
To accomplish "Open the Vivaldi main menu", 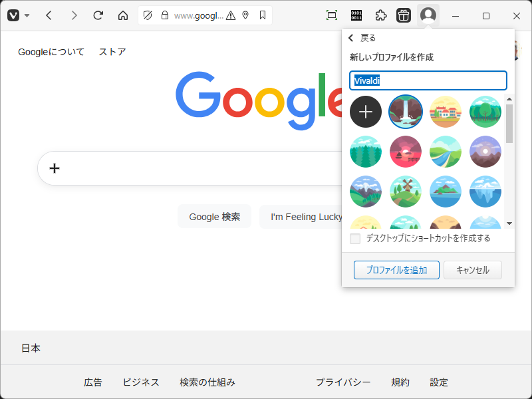I will pyautogui.click(x=13, y=15).
